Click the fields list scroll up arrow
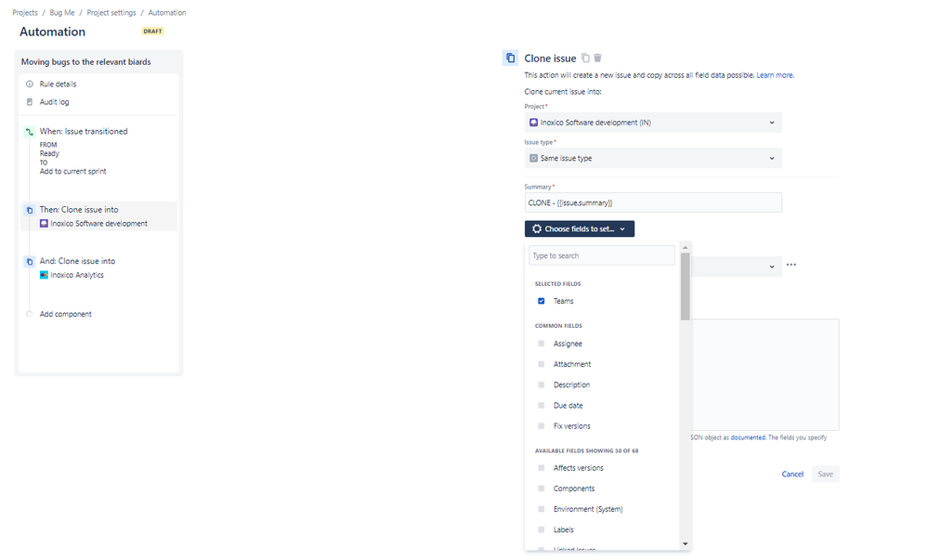 [x=685, y=247]
